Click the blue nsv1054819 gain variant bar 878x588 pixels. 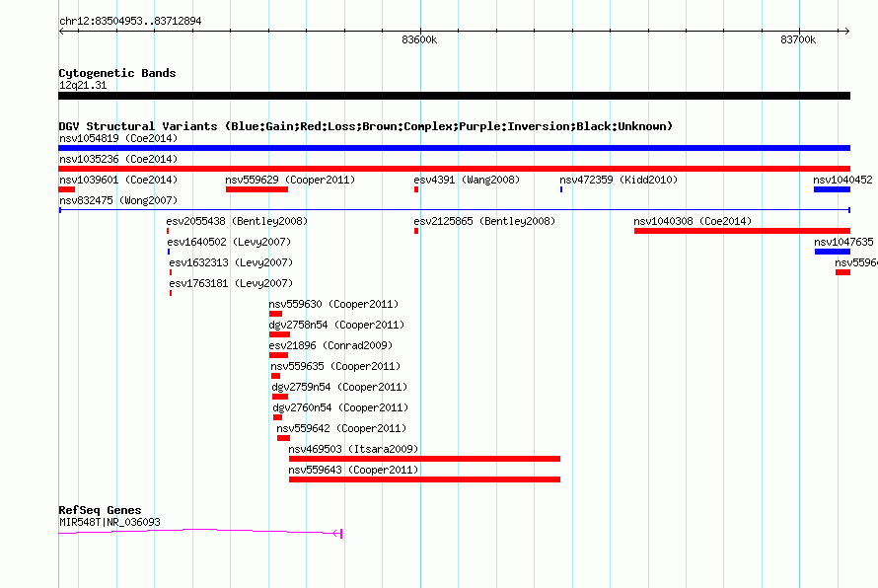(454, 148)
